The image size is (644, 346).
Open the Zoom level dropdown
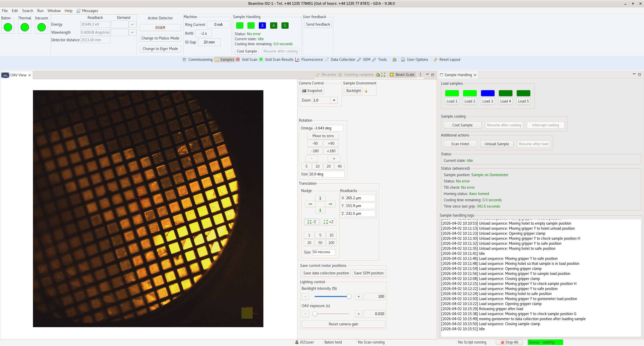(334, 100)
